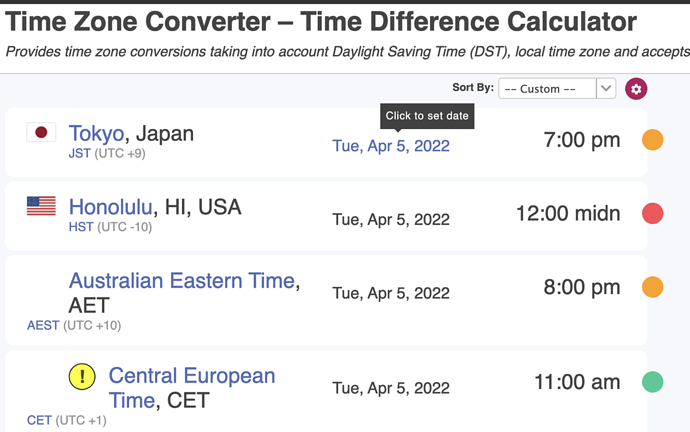Click the Sort By dropdown chevron arrow
The width and height of the screenshot is (690, 432).
[x=606, y=88]
